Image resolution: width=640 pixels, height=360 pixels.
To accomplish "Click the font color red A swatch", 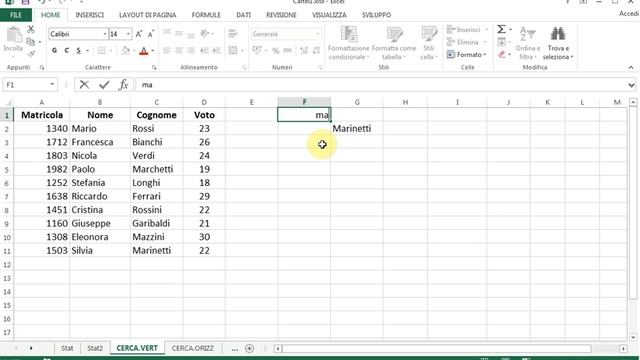I will (144, 51).
